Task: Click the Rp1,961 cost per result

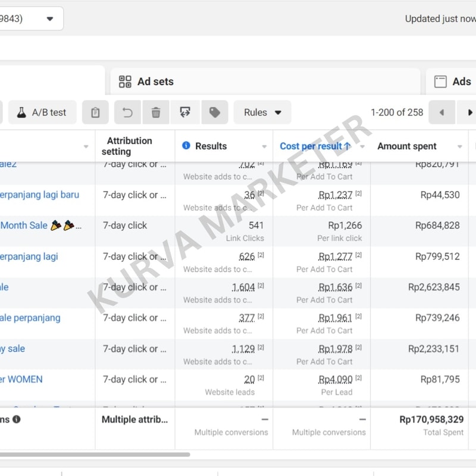Action: point(335,318)
